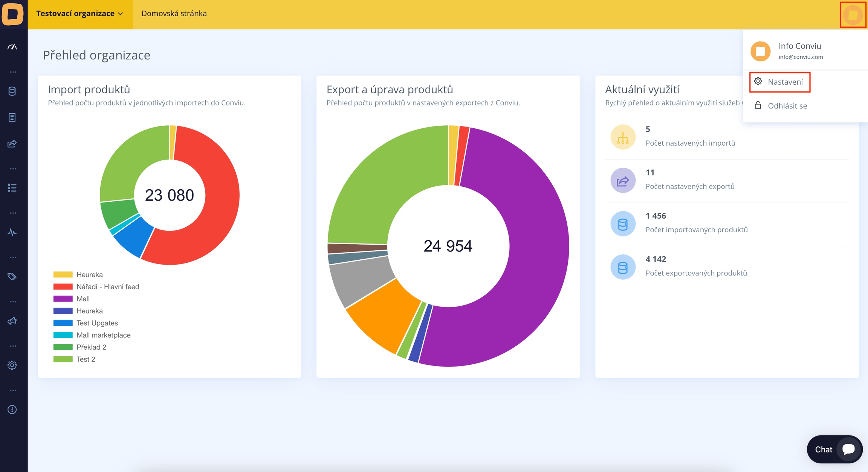Open the database sidebar icon
868x472 pixels.
(12, 91)
